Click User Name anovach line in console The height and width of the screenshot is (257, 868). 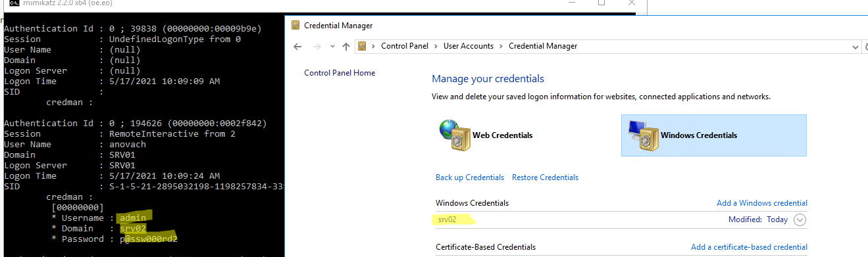click(x=75, y=145)
